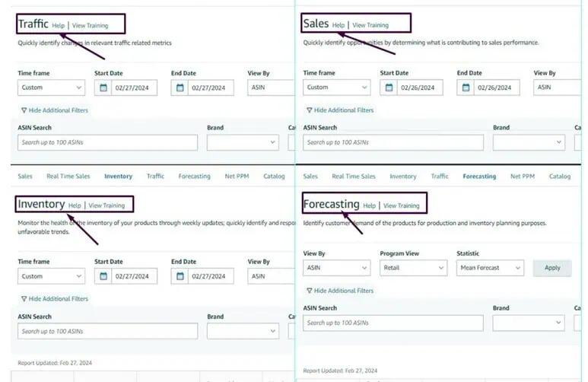Select Traffic tab above Forecasting panel
This screenshot has width=588, height=382.
(440, 177)
